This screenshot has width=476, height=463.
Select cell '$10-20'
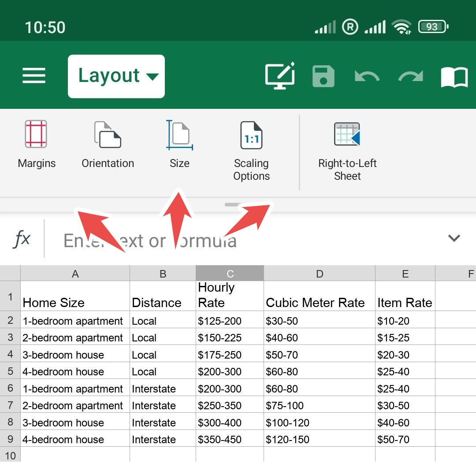405,320
